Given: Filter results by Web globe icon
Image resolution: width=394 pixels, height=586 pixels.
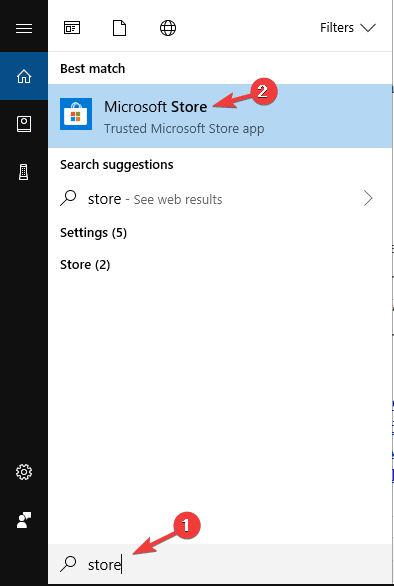Looking at the screenshot, I should point(168,28).
